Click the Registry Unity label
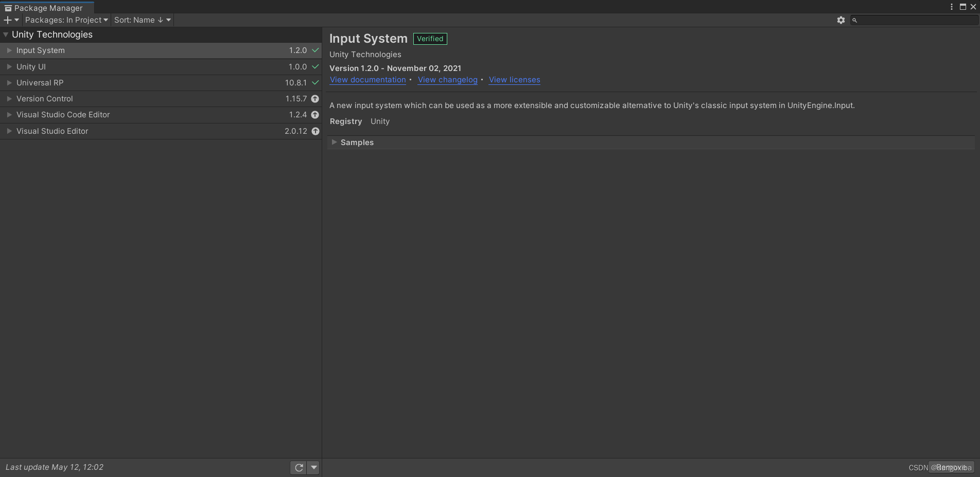Viewport: 980px width, 477px height. coord(360,121)
